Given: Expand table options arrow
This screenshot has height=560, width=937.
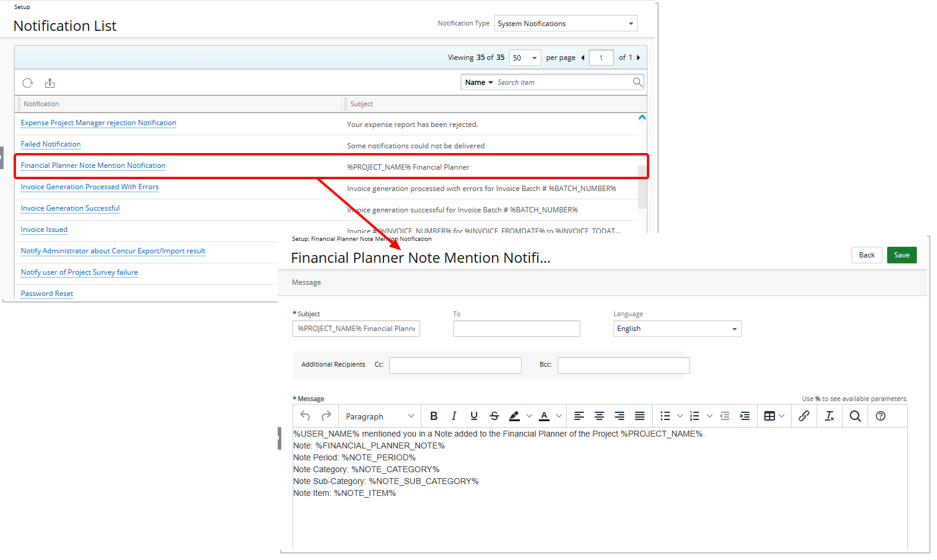Looking at the screenshot, I should 782,416.
